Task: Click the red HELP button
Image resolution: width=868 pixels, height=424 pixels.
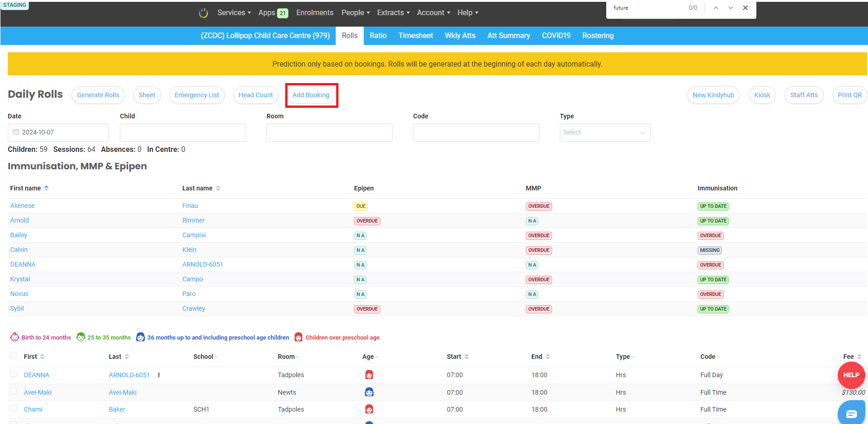Action: coord(851,375)
